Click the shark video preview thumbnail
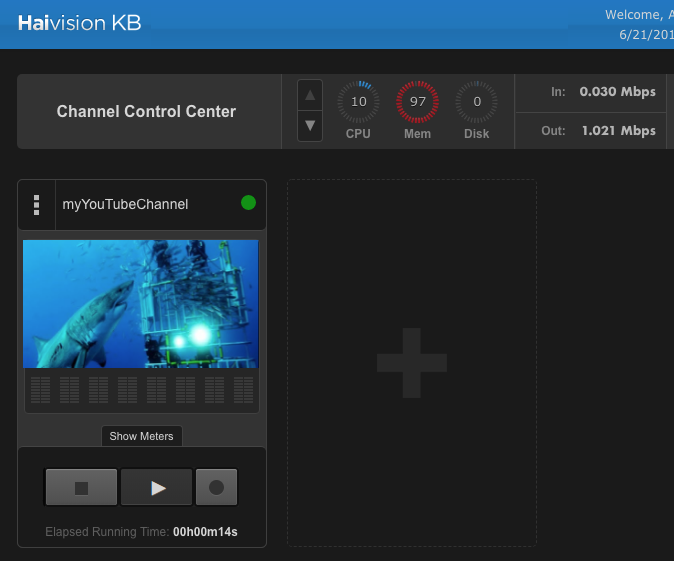674x561 pixels. click(x=140, y=304)
